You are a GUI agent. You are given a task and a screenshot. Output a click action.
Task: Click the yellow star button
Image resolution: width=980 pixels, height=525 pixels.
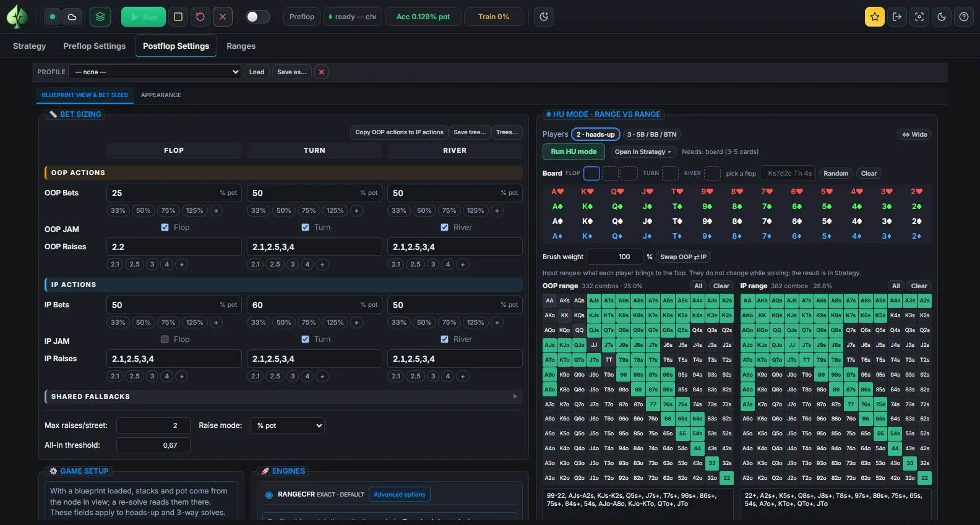coord(875,17)
